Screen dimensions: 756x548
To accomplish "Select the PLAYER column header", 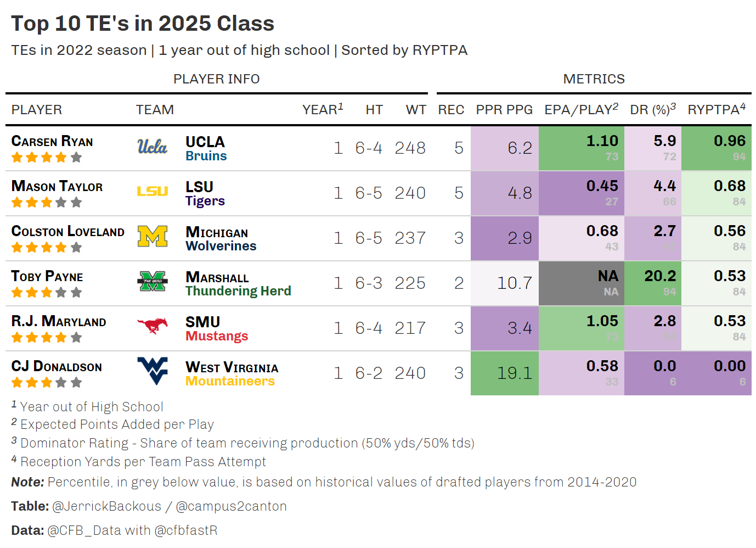I will click(37, 110).
